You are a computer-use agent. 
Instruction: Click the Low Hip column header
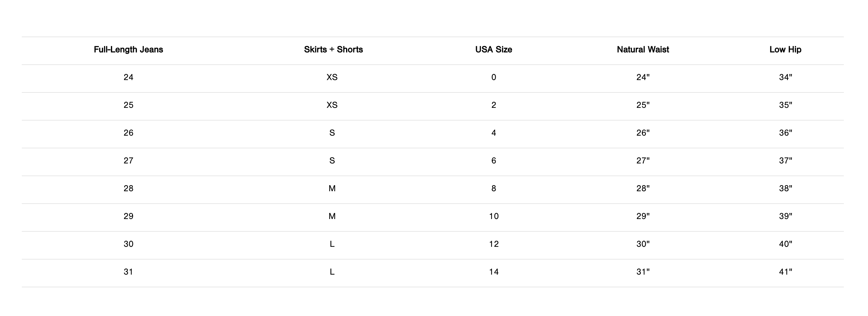coord(785,50)
